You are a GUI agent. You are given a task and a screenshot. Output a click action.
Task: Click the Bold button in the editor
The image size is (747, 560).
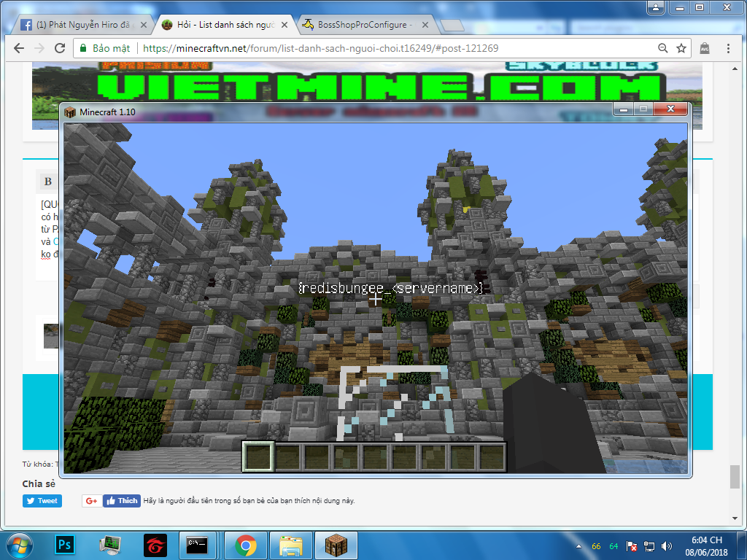(x=47, y=182)
